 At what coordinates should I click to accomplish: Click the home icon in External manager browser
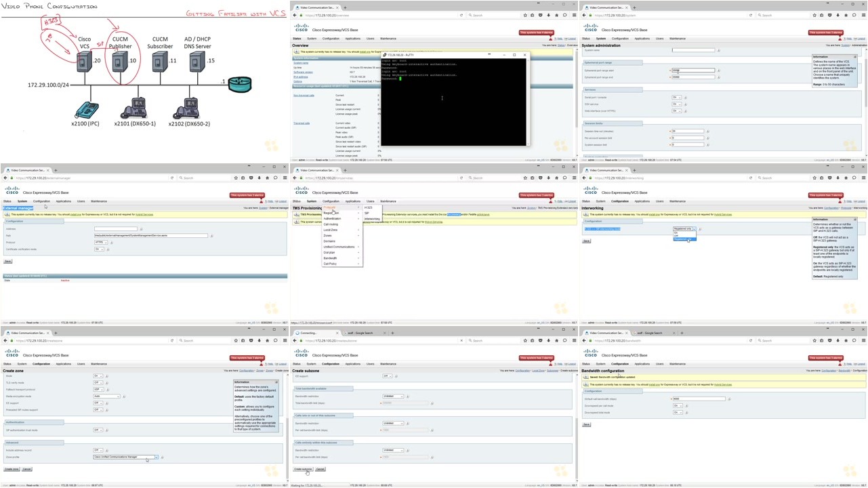[267, 178]
